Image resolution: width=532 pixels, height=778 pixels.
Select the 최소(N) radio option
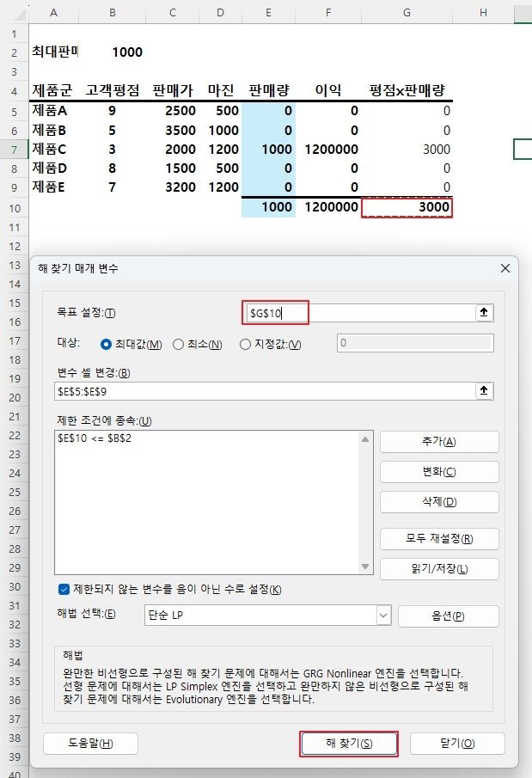click(x=198, y=345)
